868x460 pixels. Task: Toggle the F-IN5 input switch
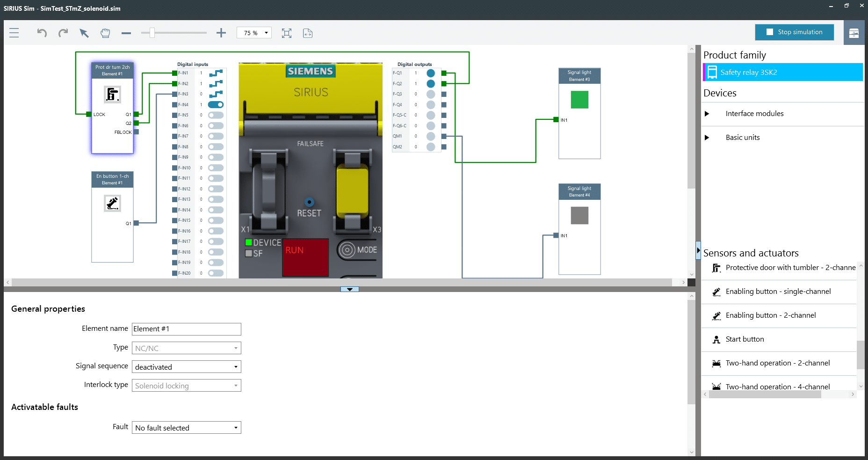216,115
